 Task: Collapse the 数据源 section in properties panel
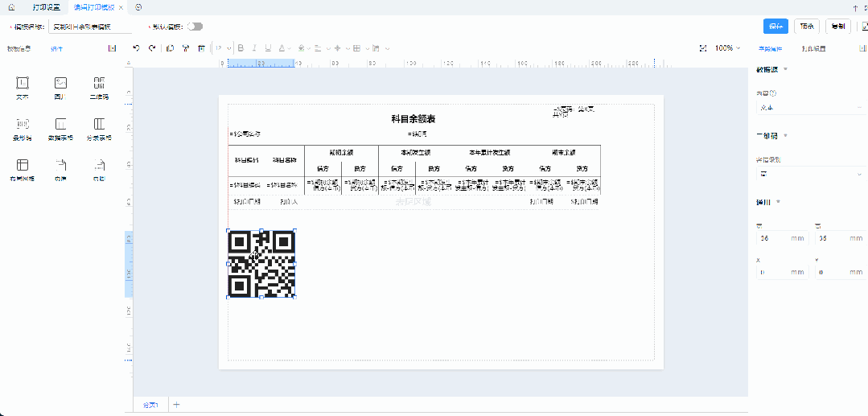tap(785, 68)
